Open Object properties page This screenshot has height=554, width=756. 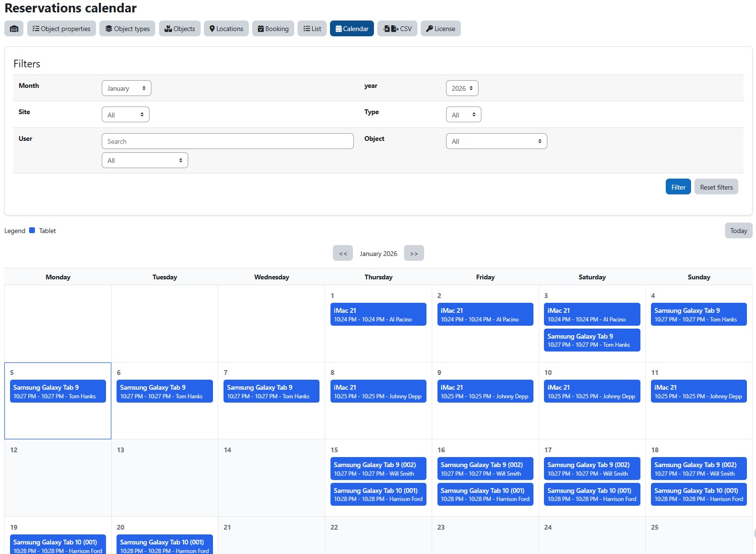[62, 29]
